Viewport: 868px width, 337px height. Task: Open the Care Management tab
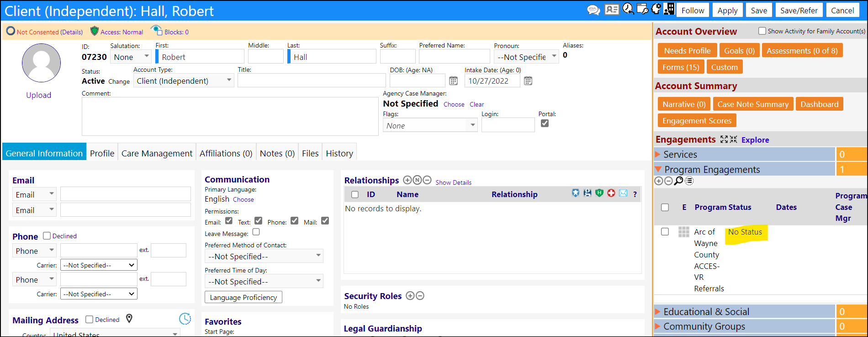pyautogui.click(x=157, y=153)
